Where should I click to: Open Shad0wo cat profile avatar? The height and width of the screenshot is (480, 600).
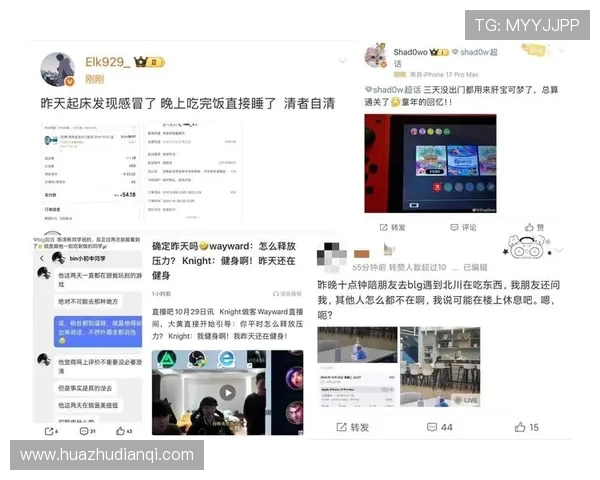tap(375, 56)
